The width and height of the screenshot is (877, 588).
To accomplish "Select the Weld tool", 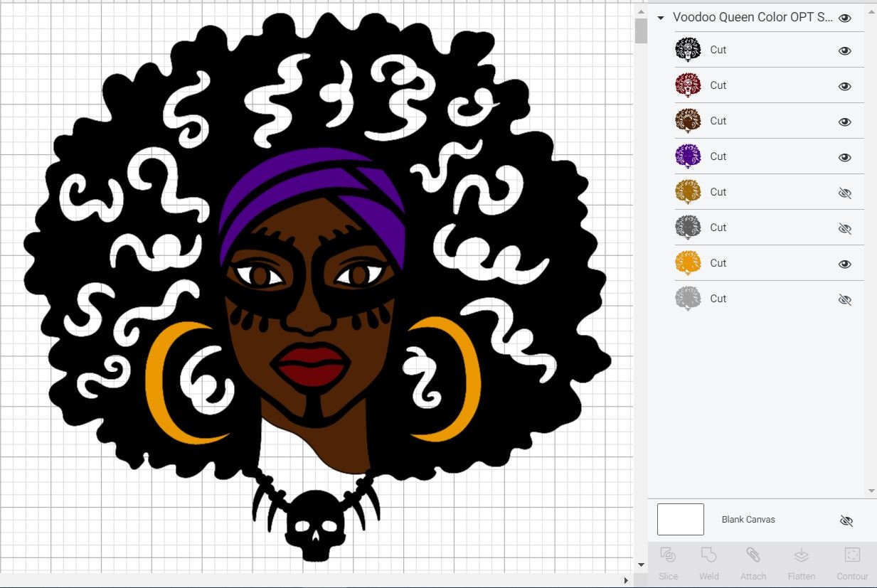I will click(x=708, y=564).
